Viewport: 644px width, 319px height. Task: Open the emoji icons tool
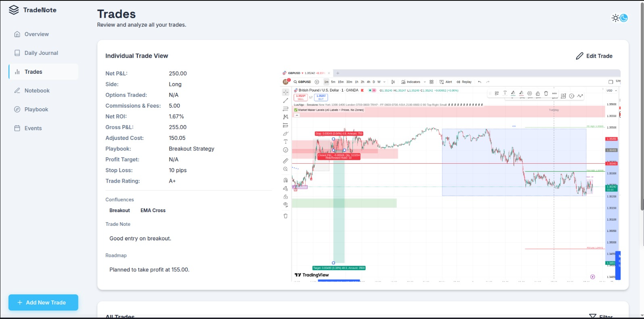286,150
